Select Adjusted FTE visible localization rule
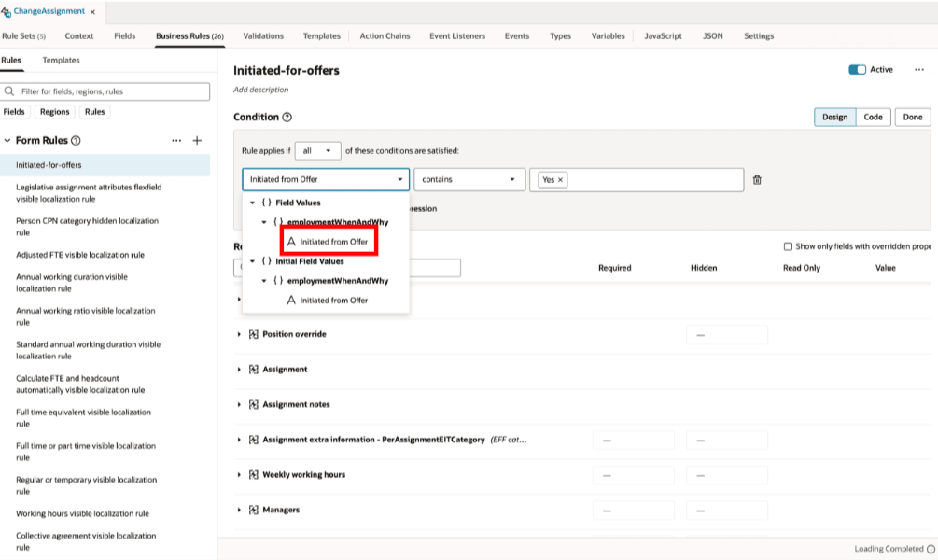 pos(80,255)
